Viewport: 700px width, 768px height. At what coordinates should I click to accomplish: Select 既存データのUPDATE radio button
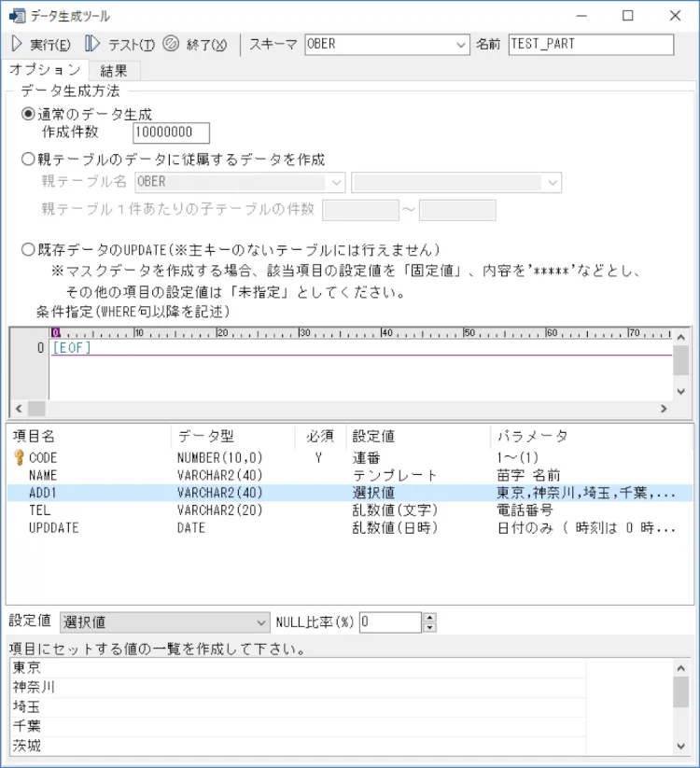click(x=28, y=249)
